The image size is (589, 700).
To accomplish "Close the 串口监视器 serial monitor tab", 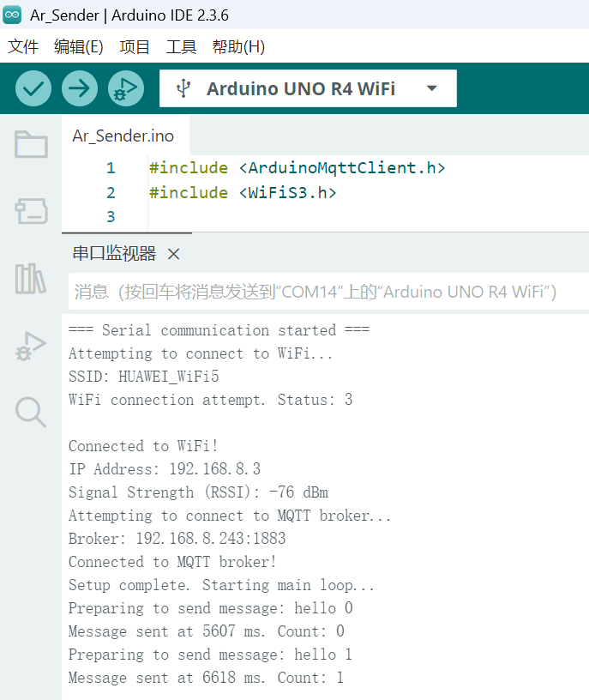I will [x=173, y=254].
